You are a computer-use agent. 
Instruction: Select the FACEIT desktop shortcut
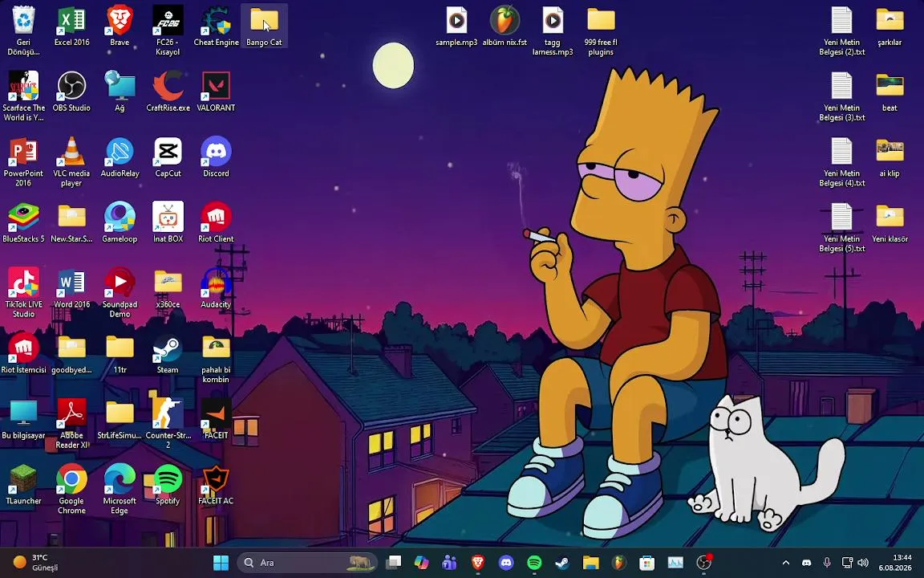click(x=217, y=419)
